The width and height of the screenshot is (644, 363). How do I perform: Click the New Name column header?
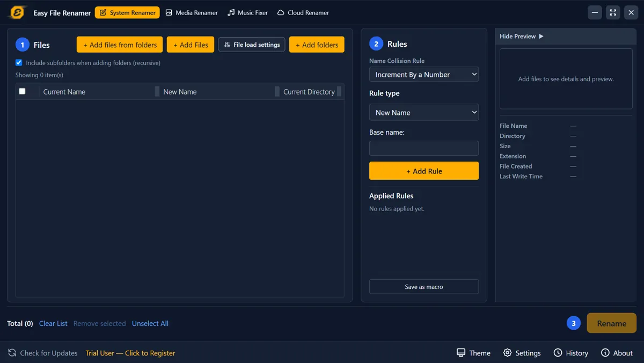coord(180,92)
